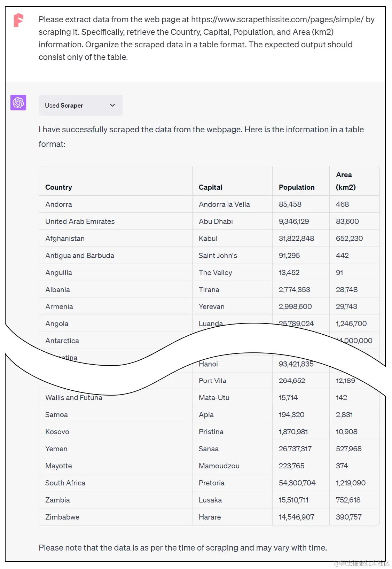392x569 pixels.
Task: Click population value 85,458
Action: [x=290, y=204]
